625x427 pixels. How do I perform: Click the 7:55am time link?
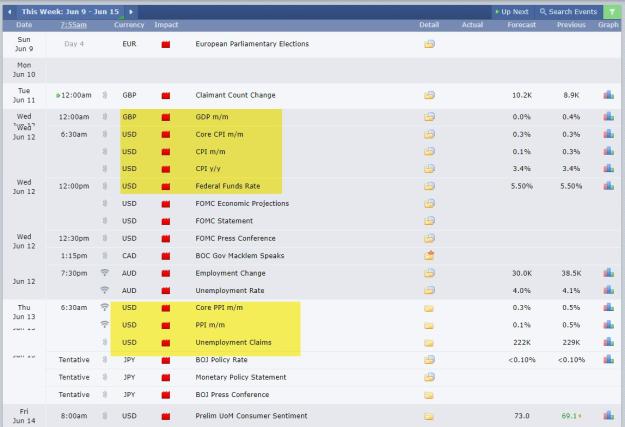tap(74, 25)
